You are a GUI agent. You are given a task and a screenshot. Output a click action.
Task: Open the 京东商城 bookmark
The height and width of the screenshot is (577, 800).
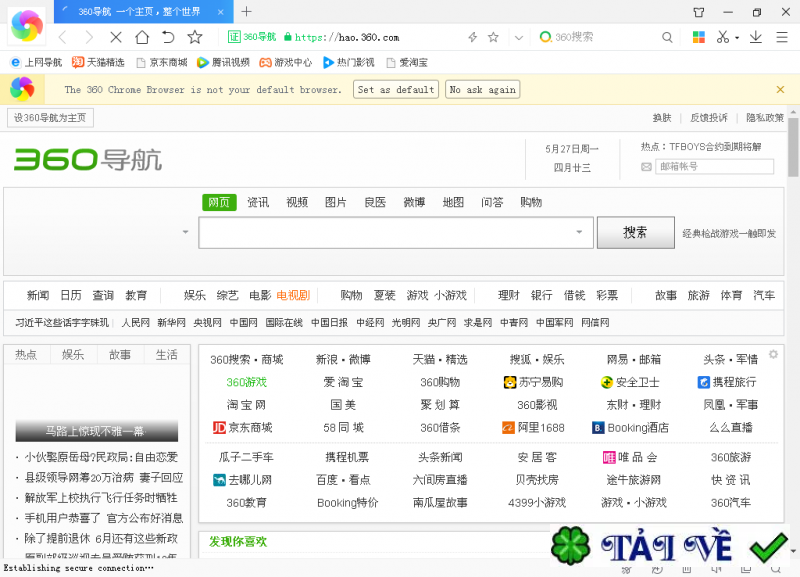(x=160, y=62)
